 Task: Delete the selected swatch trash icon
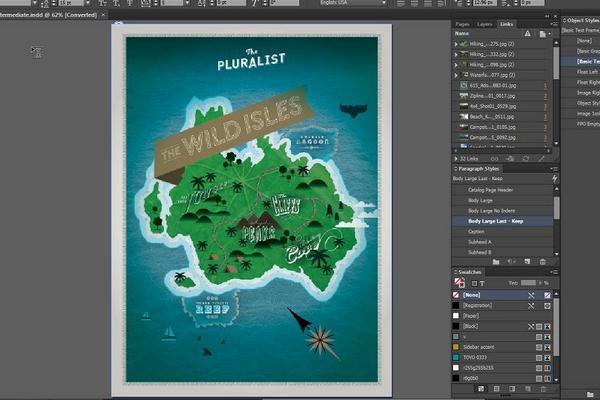pyautogui.click(x=543, y=389)
